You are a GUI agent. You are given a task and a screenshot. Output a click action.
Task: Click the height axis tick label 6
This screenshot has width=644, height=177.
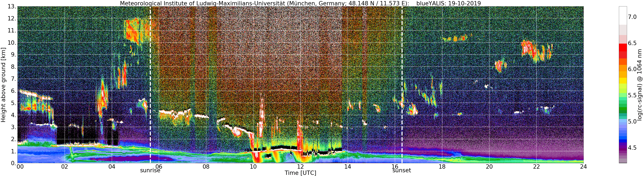pyautogui.click(x=14, y=91)
